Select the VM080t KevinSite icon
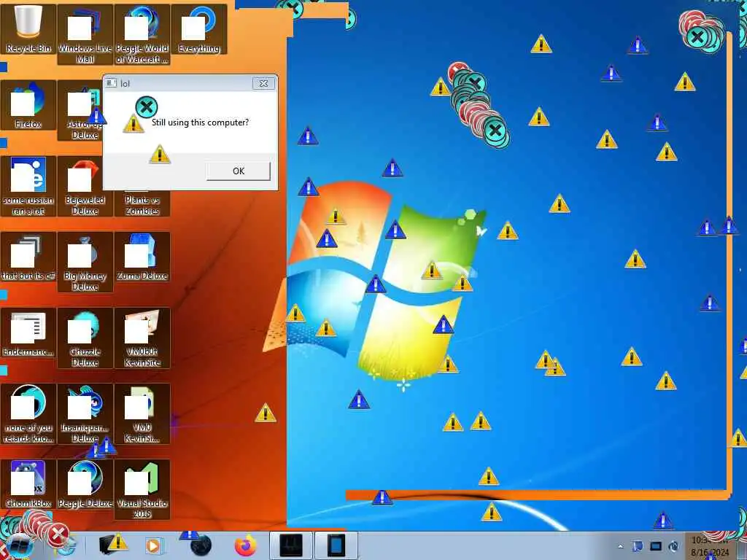 coord(142,338)
